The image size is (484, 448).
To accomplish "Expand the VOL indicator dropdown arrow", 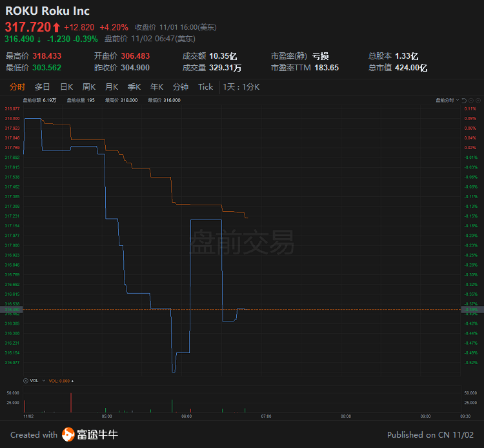I will tap(43, 381).
